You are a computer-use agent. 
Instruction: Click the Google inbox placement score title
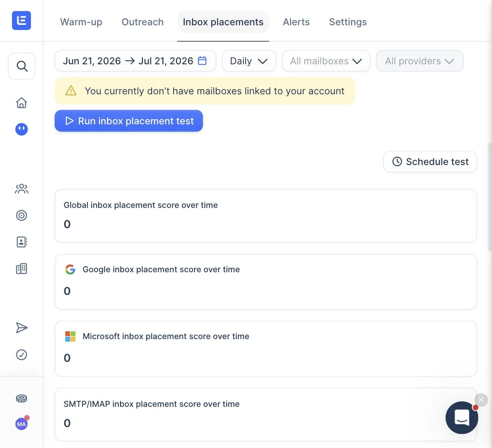pos(161,269)
